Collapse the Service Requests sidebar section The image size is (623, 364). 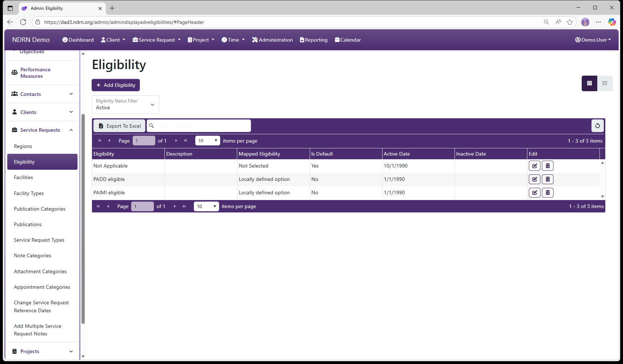pyautogui.click(x=42, y=130)
